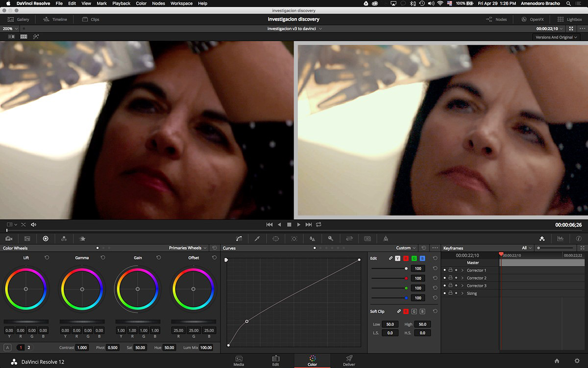Reset the Offset color wheel

[215, 257]
